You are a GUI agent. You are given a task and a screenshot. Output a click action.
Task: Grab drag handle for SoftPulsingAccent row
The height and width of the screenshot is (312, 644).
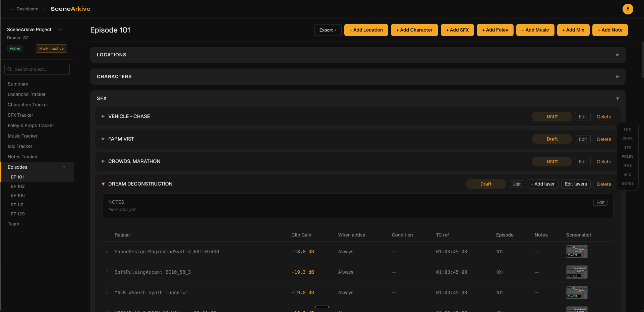(x=107, y=272)
